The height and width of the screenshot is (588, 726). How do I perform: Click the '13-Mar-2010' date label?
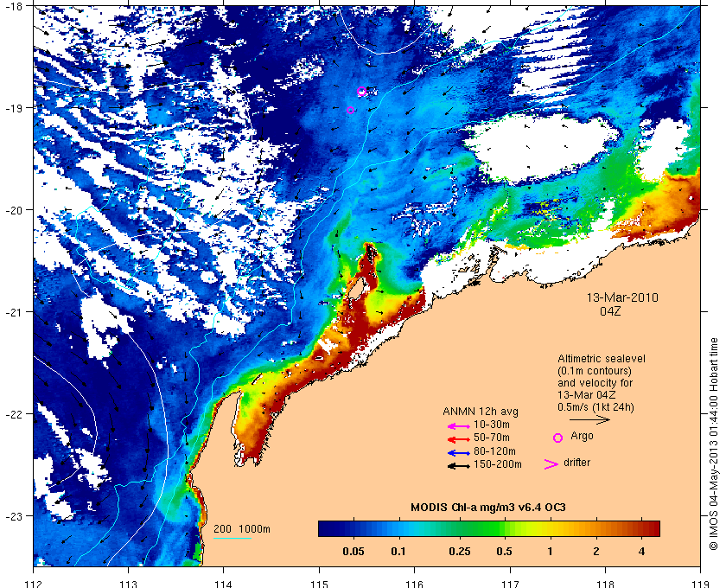click(x=622, y=297)
